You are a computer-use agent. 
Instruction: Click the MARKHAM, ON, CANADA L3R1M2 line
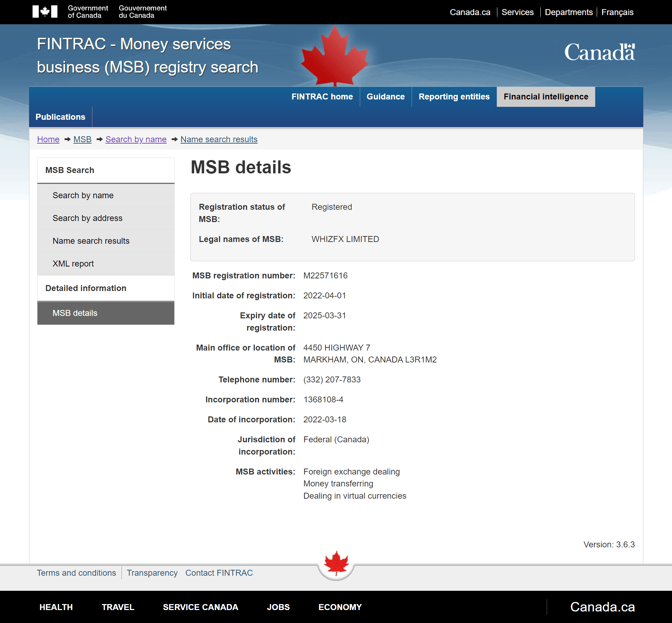coord(370,360)
